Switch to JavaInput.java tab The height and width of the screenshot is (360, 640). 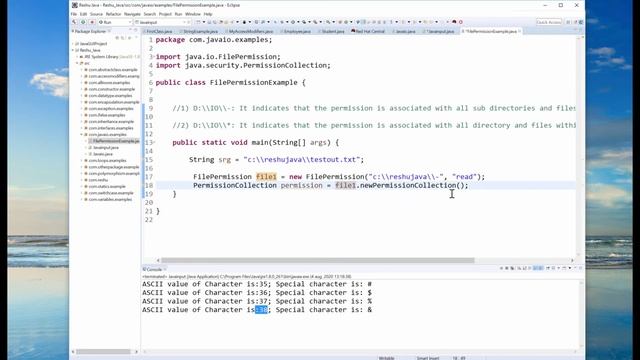440,31
